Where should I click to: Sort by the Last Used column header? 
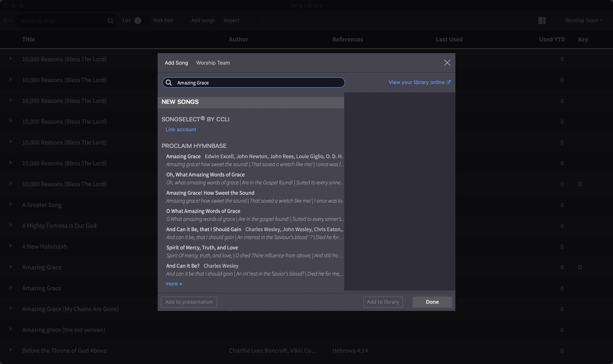click(449, 39)
